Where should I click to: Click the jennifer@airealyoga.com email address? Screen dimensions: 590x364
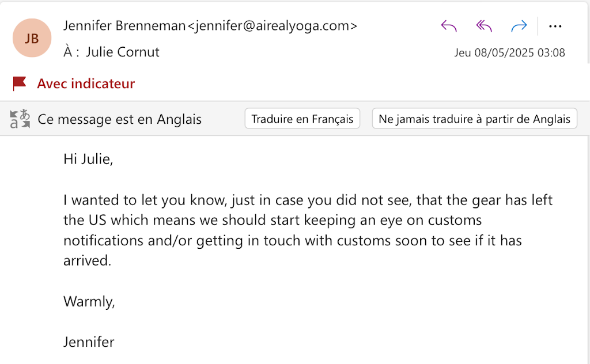pos(273,25)
